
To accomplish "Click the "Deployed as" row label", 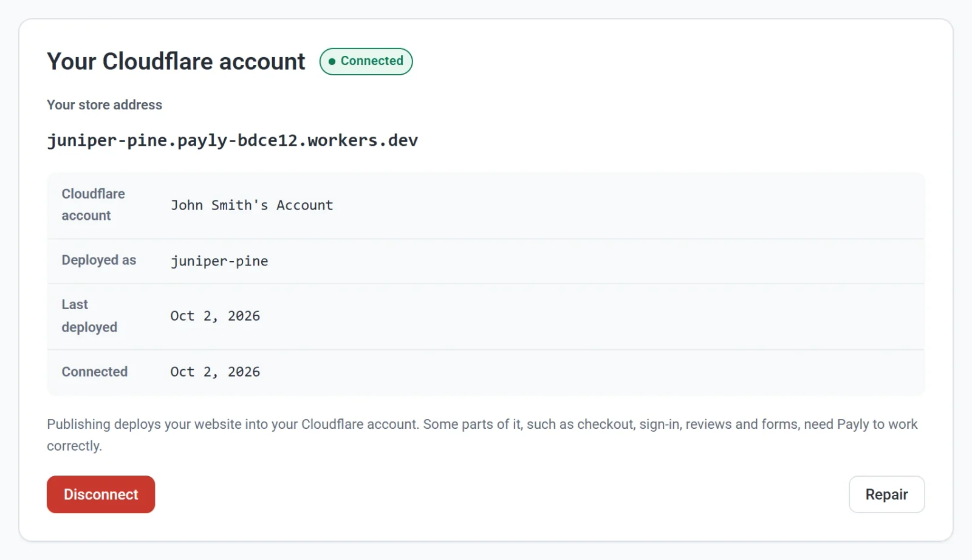I will pos(99,260).
